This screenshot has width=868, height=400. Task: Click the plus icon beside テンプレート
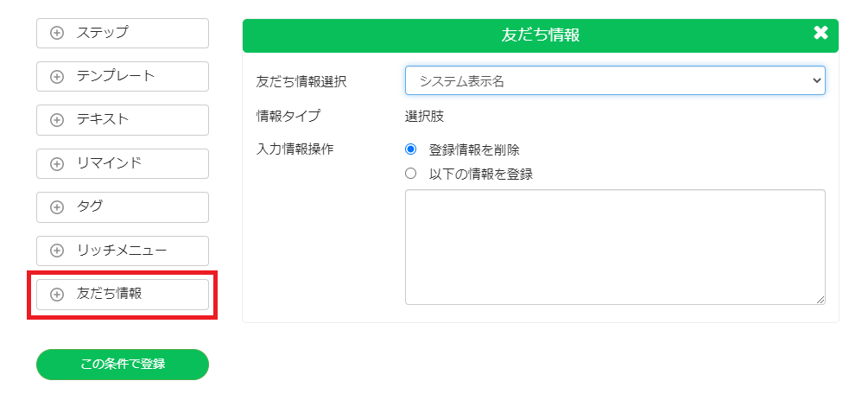click(57, 76)
